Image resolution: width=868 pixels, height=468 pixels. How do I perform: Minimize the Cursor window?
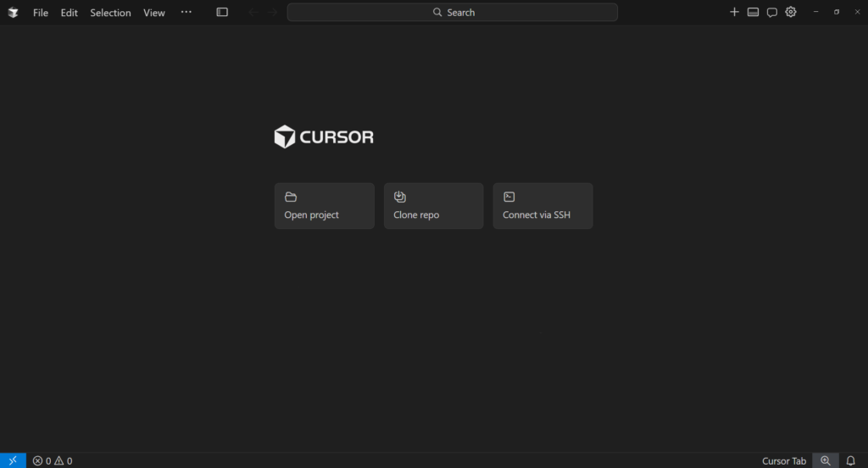pyautogui.click(x=816, y=12)
